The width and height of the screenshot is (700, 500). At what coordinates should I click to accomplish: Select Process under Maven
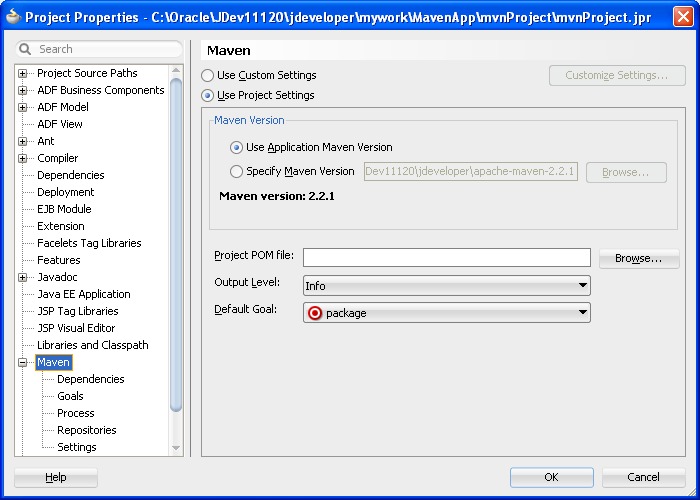(x=76, y=413)
